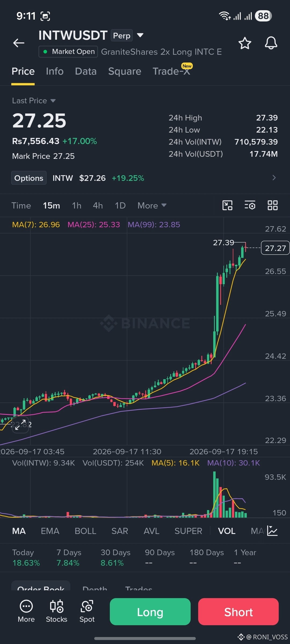Viewport: 290px width, 644px height.
Task: Open the Options INTW row chevron
Action: [274, 178]
